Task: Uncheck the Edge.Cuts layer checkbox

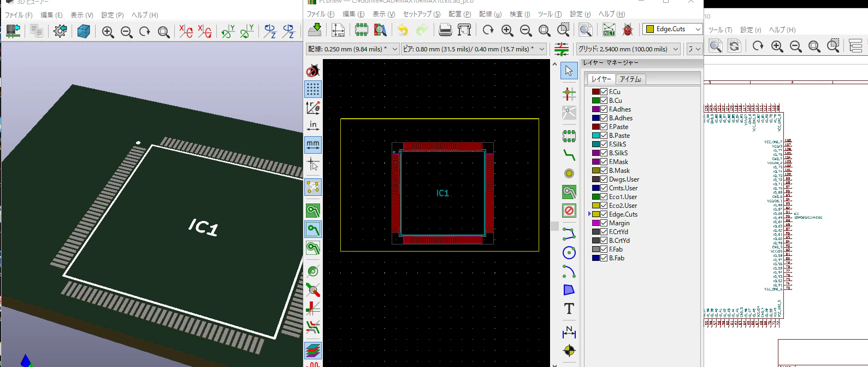Action: coord(604,214)
